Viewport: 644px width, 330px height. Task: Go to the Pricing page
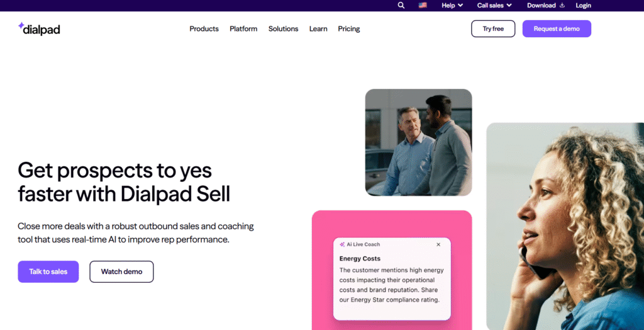pyautogui.click(x=348, y=29)
